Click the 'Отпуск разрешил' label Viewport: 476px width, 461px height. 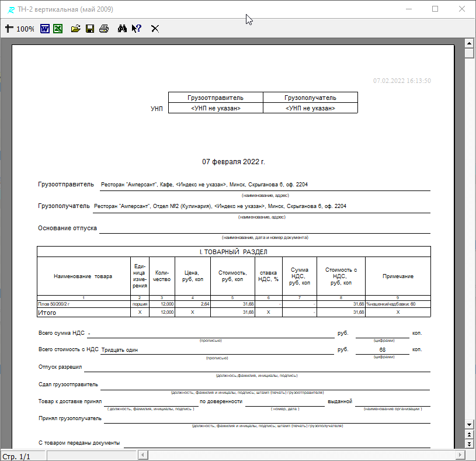click(60, 367)
